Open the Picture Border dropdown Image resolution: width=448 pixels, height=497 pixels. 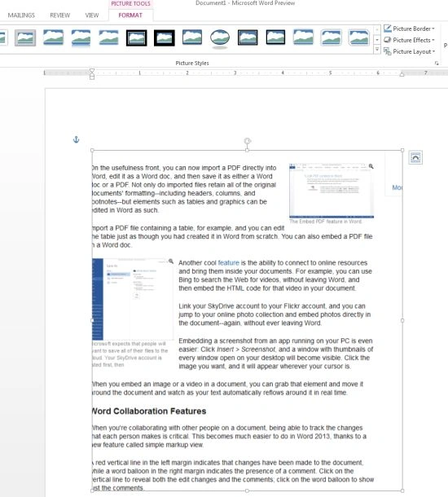pos(409,29)
